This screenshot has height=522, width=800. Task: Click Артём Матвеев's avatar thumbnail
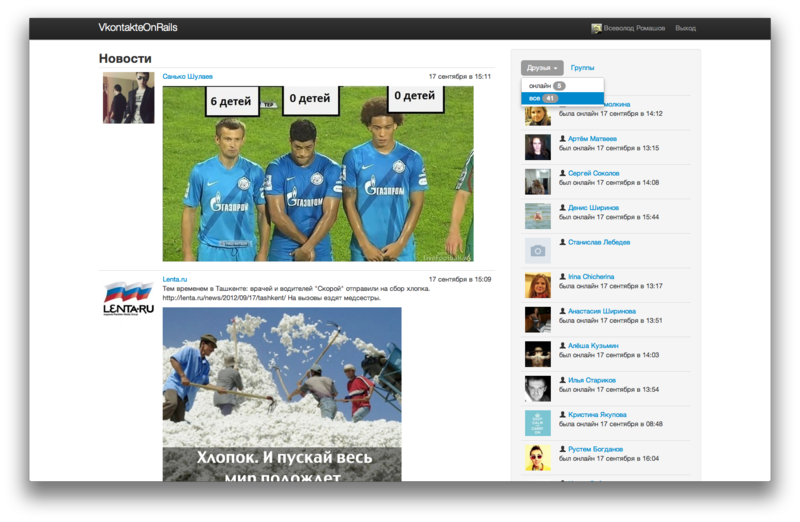(538, 147)
